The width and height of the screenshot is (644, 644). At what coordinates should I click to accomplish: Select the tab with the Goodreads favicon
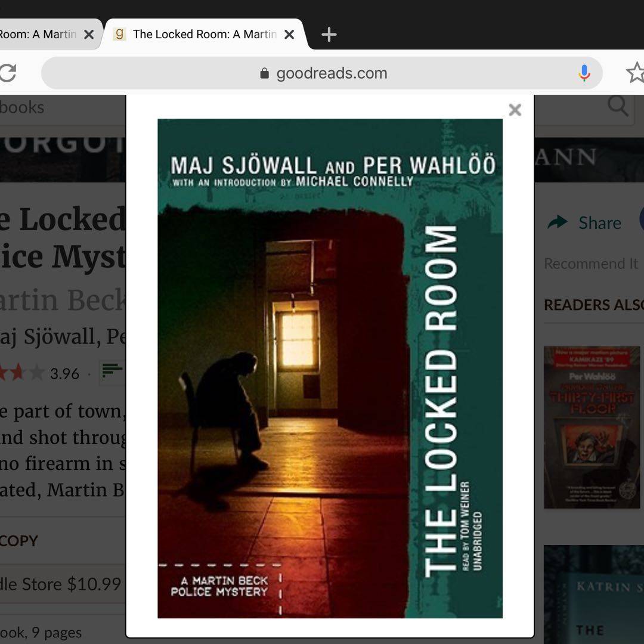197,35
